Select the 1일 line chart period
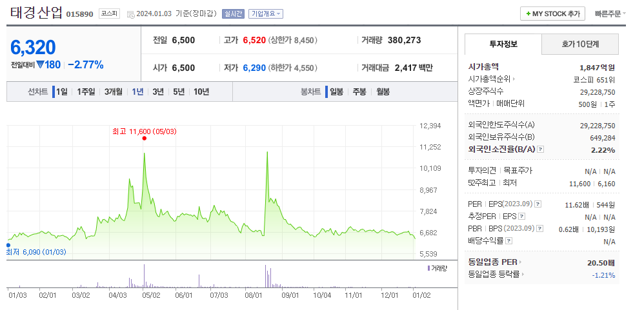 point(61,92)
